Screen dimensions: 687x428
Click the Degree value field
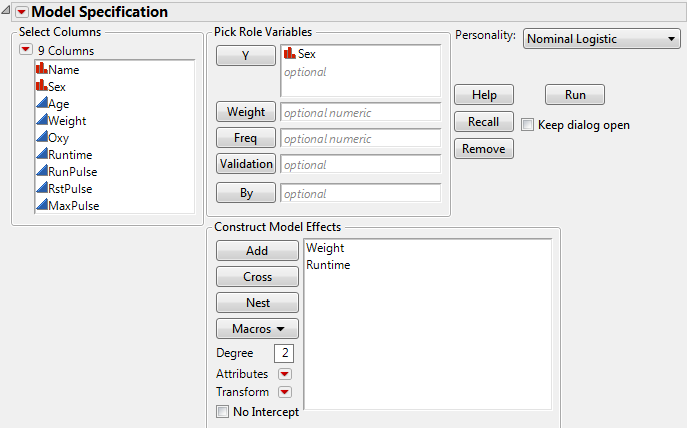point(285,354)
